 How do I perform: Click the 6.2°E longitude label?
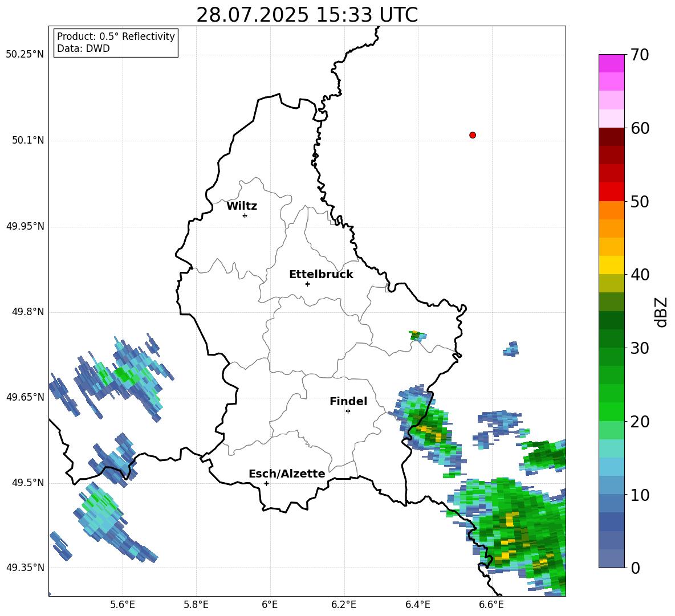(344, 605)
